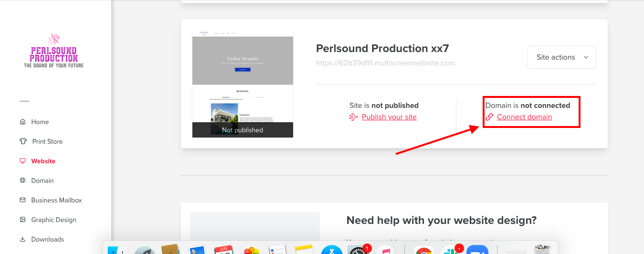This screenshot has height=254, width=644.
Task: Click the Connect domain link
Action: 524,117
